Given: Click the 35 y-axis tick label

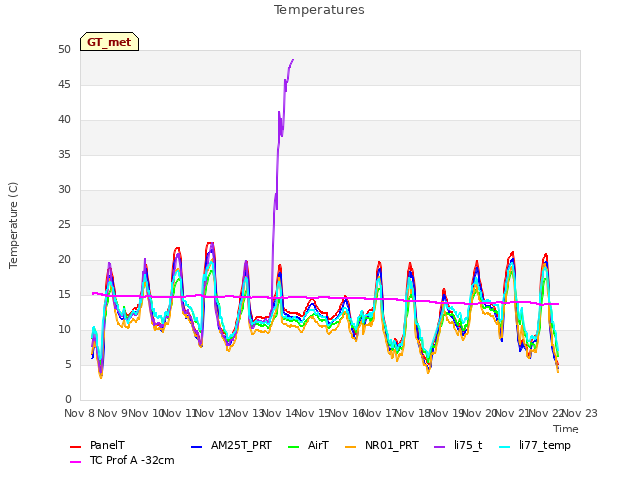Looking at the screenshot, I should (x=64, y=155).
